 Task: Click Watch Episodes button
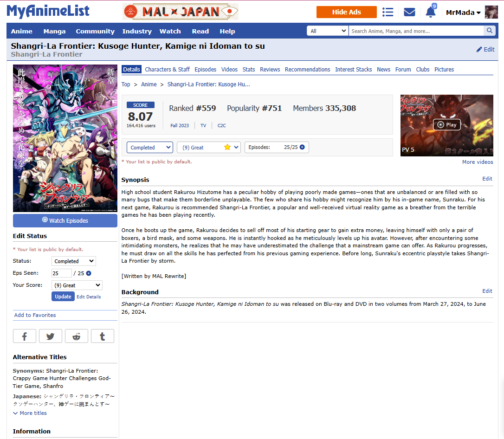coord(65,220)
